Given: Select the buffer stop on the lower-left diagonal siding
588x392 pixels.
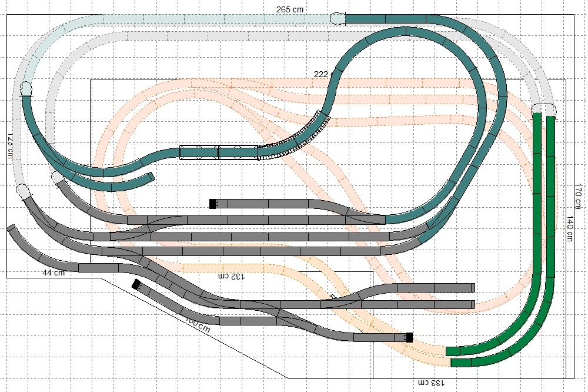Looking at the screenshot, I should tap(136, 285).
